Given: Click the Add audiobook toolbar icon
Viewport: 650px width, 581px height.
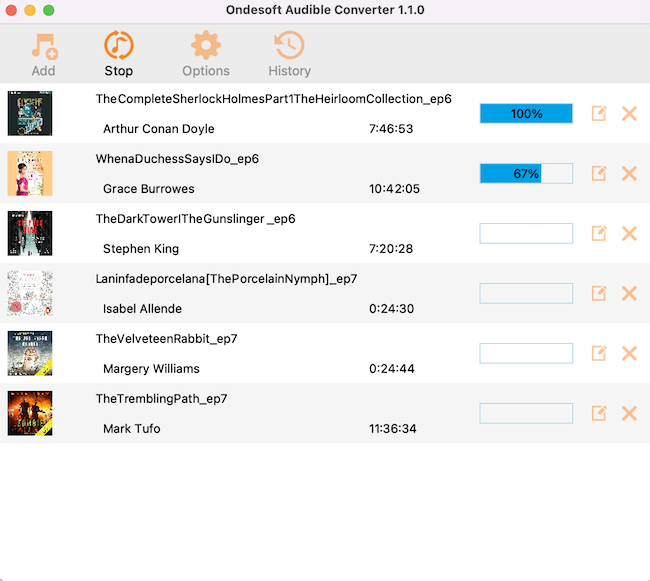Looking at the screenshot, I should [44, 46].
